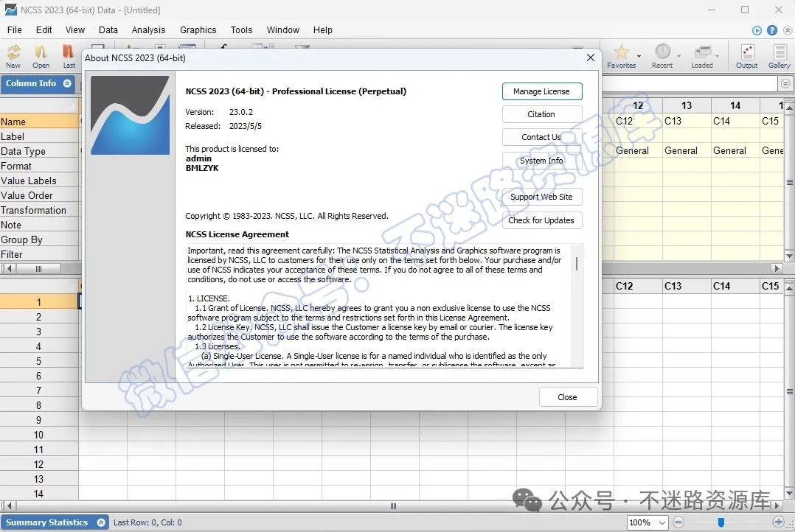
Task: Click the Contact Us button
Action: click(x=541, y=137)
